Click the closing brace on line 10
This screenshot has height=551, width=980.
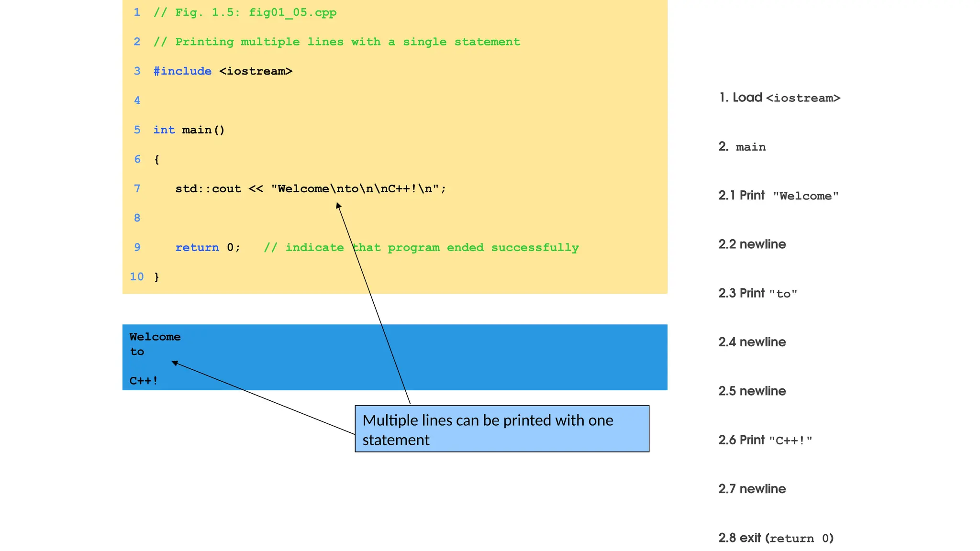(x=156, y=277)
